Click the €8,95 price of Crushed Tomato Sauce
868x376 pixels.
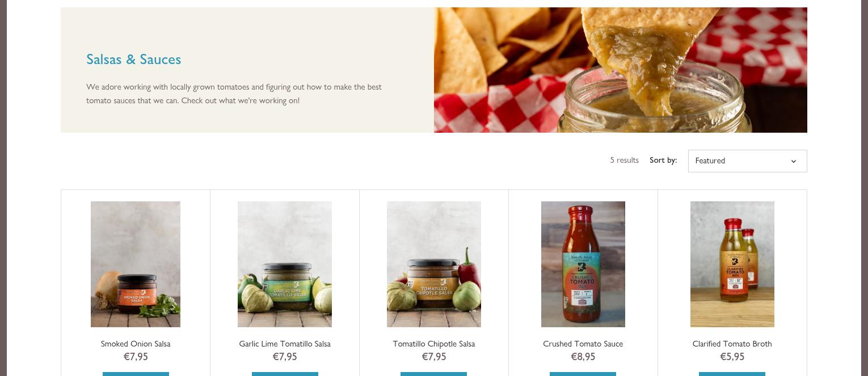(x=583, y=357)
